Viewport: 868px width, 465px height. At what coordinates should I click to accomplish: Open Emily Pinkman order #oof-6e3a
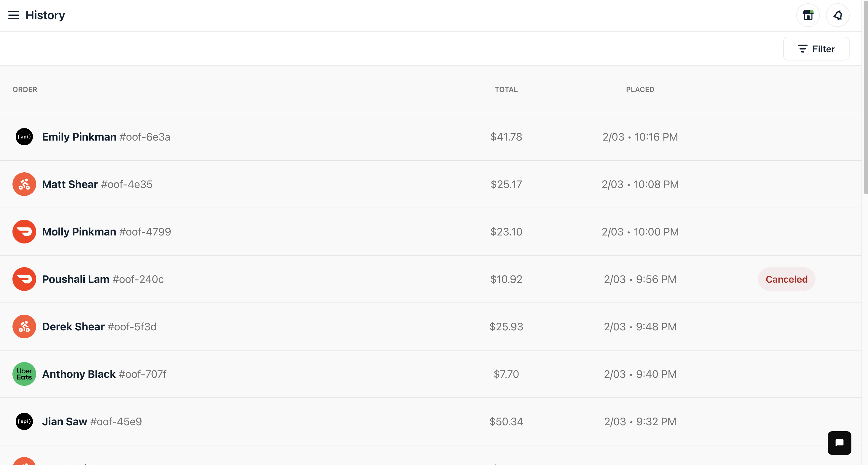point(431,137)
